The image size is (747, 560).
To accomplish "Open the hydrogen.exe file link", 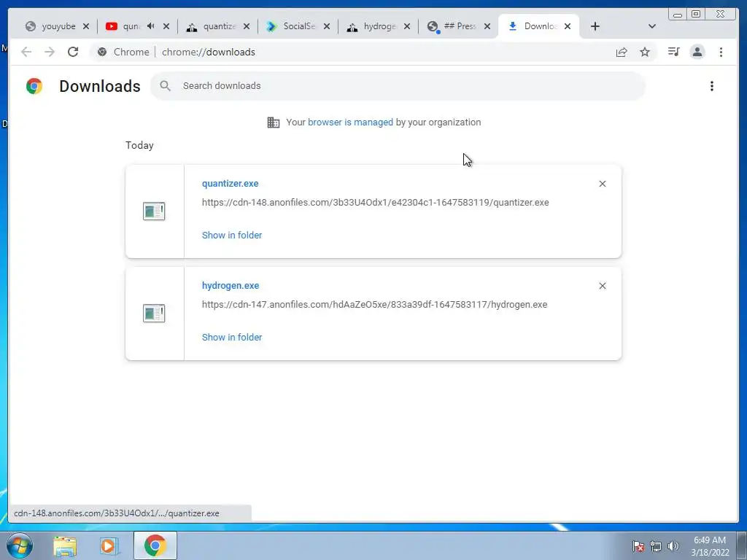I will (231, 286).
